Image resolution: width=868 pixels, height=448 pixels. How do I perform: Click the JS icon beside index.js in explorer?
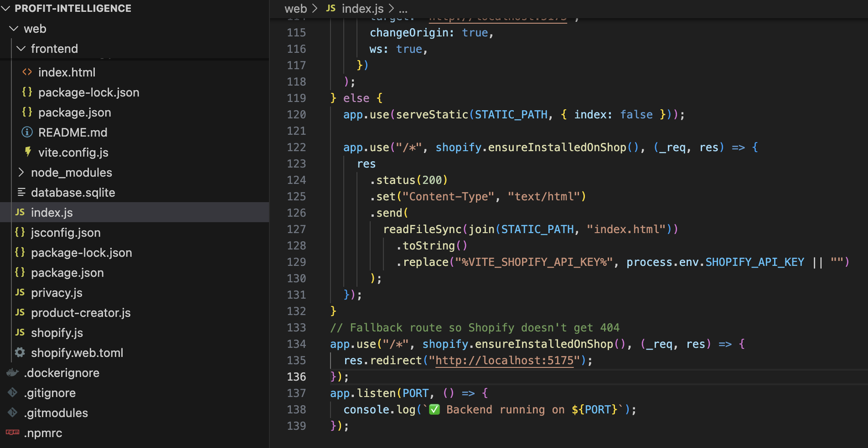(x=20, y=213)
